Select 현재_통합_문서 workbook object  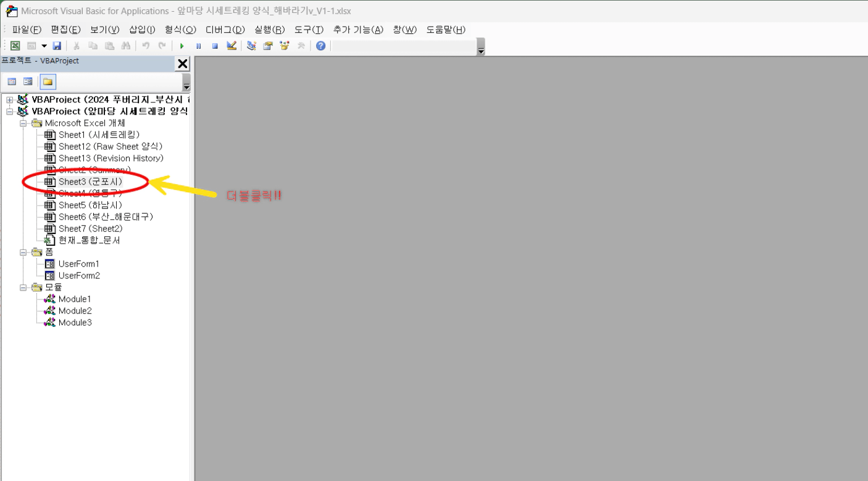(90, 241)
